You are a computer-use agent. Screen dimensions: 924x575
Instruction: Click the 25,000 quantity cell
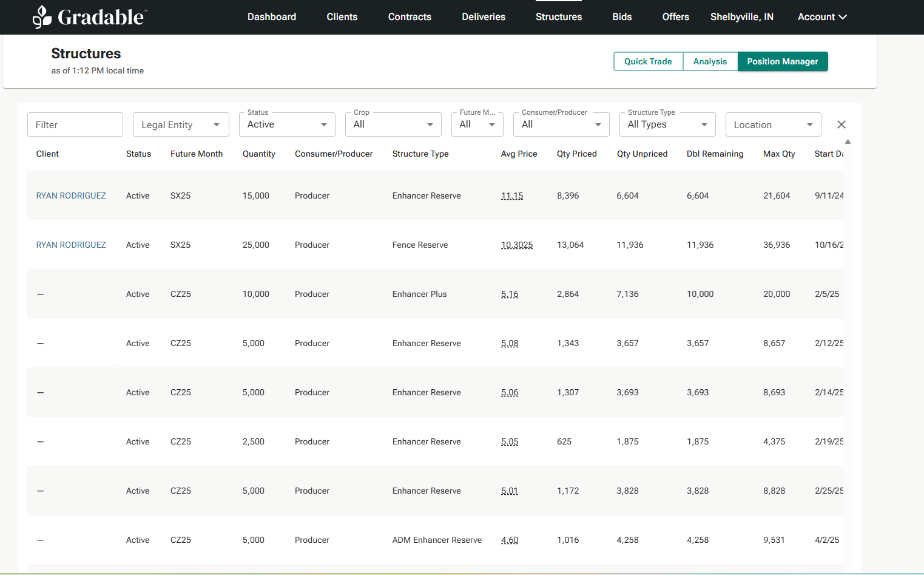click(256, 245)
